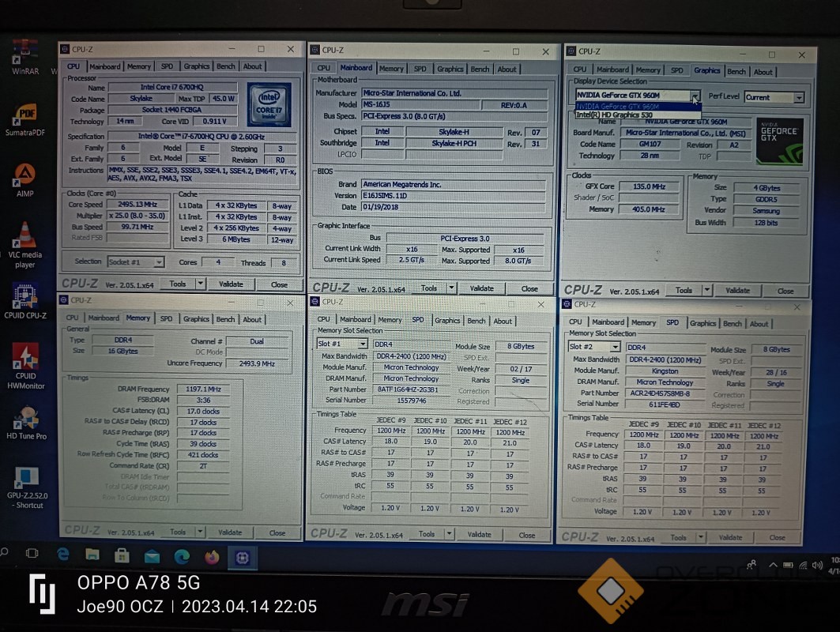840x632 pixels.
Task: Switch to SPD tab in Memory window
Action: [167, 318]
